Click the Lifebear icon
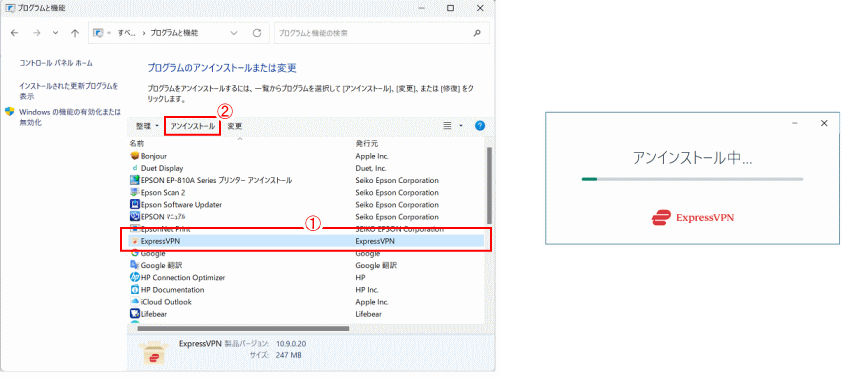The height and width of the screenshot is (377, 842). tap(135, 314)
